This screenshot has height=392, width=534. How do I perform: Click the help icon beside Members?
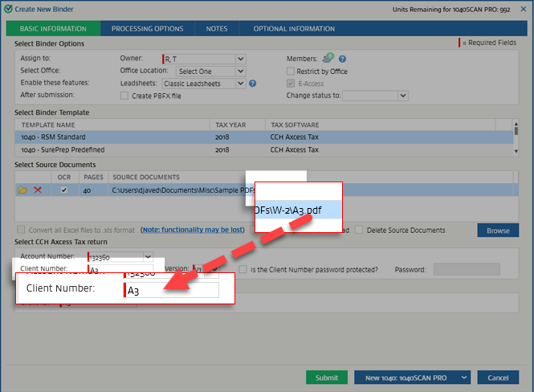[x=342, y=59]
